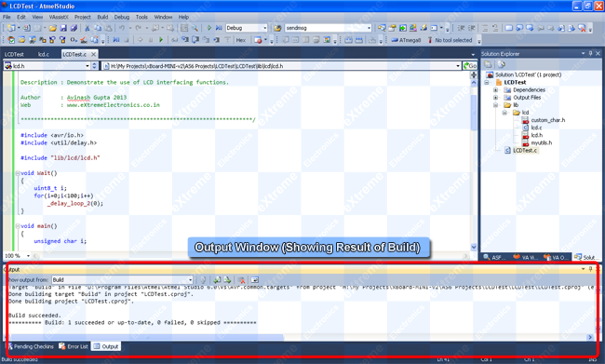Switch to Pending Checkins tab
Screen dimensions: 605x364
tap(31, 346)
